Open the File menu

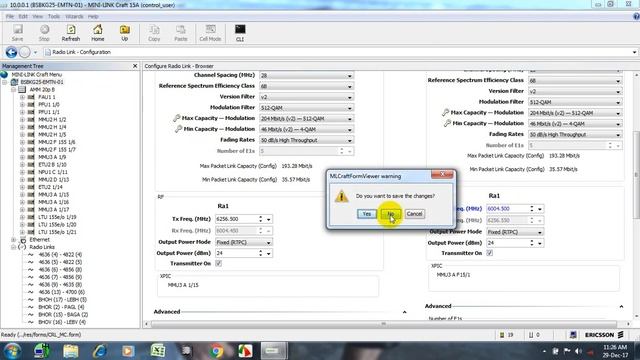tap(10, 16)
